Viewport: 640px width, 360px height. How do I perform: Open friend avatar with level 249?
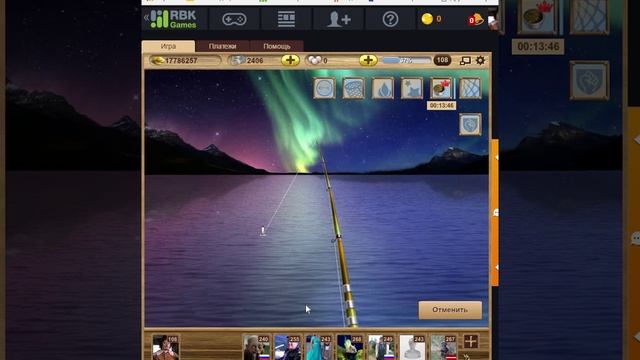point(381,347)
